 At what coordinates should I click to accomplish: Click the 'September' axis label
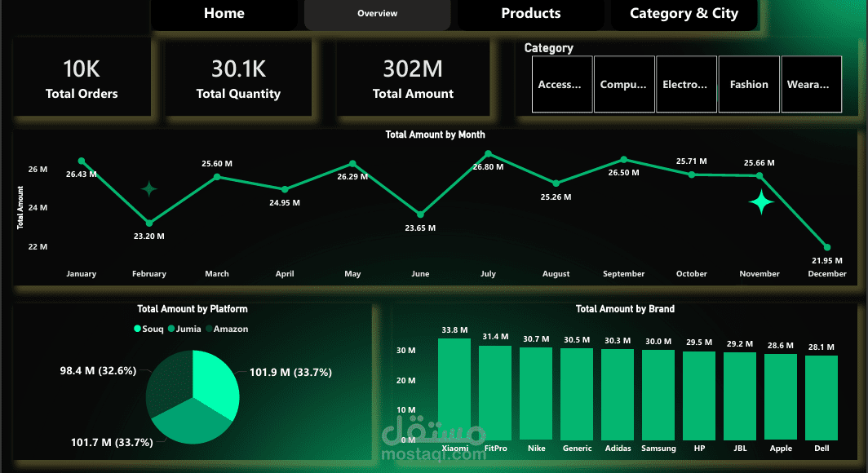coord(624,273)
